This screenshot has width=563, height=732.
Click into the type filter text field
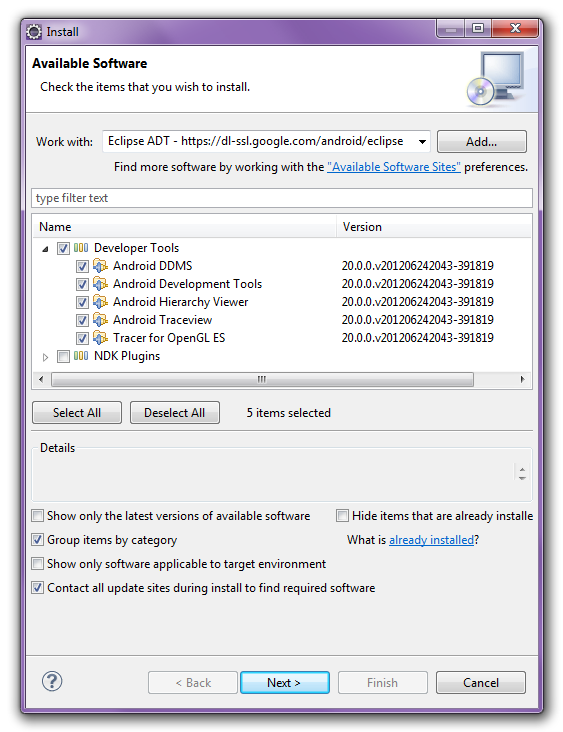click(282, 198)
